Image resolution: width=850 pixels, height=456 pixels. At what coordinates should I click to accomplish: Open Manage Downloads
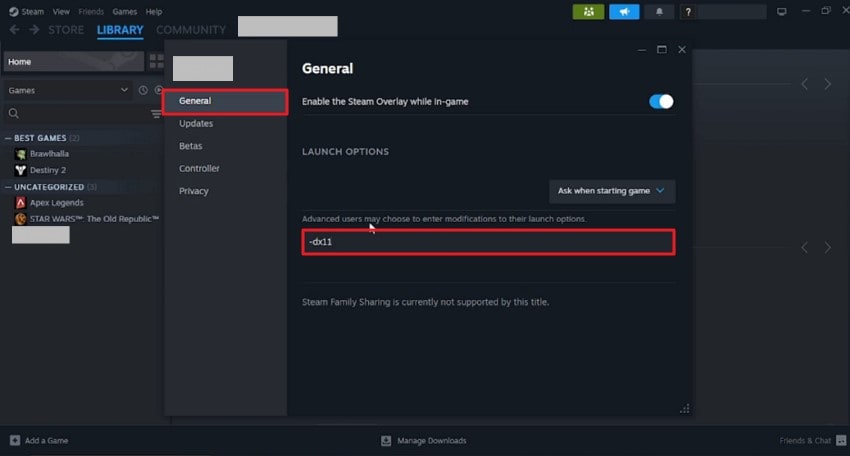[432, 441]
